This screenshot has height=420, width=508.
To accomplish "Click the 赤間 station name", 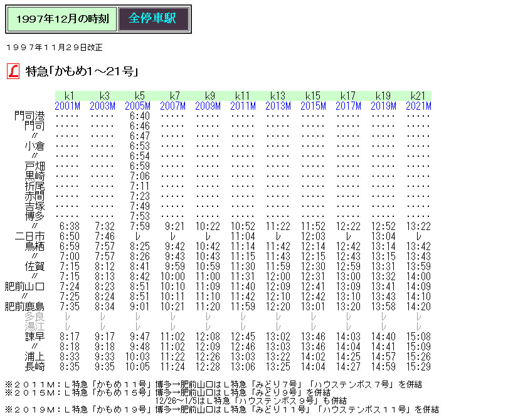I will (x=34, y=196).
